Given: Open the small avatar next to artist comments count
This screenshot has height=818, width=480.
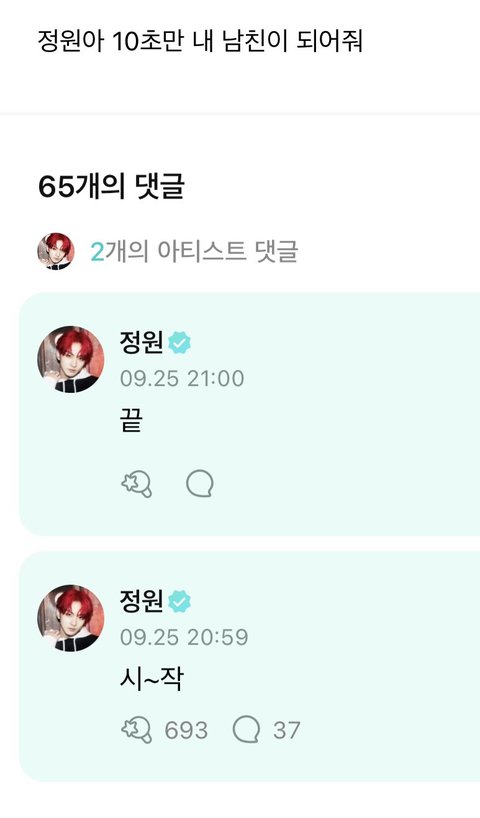Looking at the screenshot, I should [x=55, y=251].
